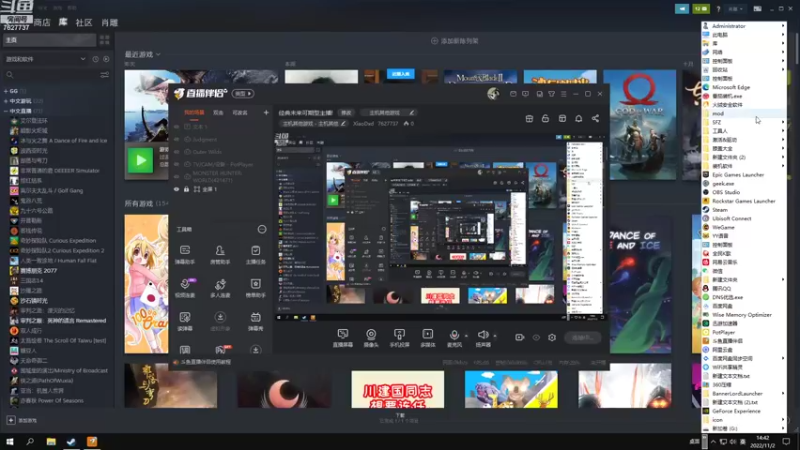Click the File Explorer taskbar icon

[51, 441]
